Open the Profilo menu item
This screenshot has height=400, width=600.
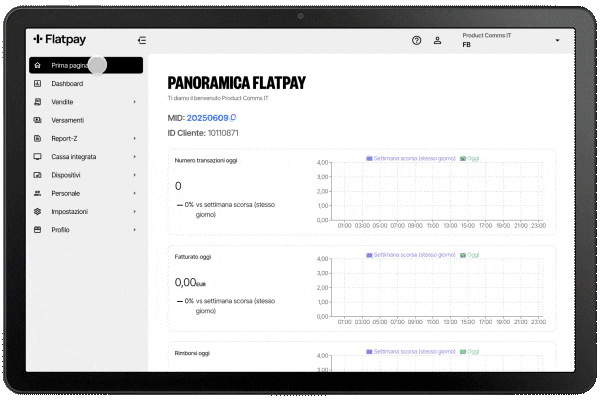(86, 230)
